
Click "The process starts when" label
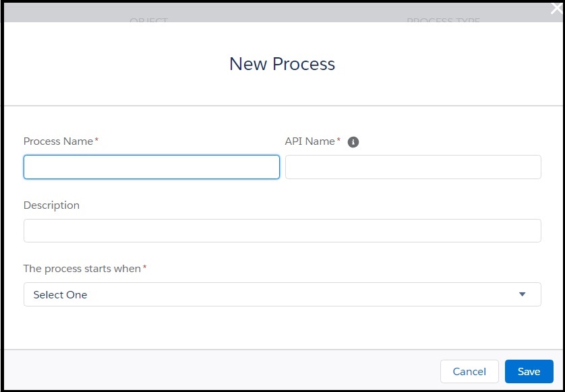pos(82,269)
